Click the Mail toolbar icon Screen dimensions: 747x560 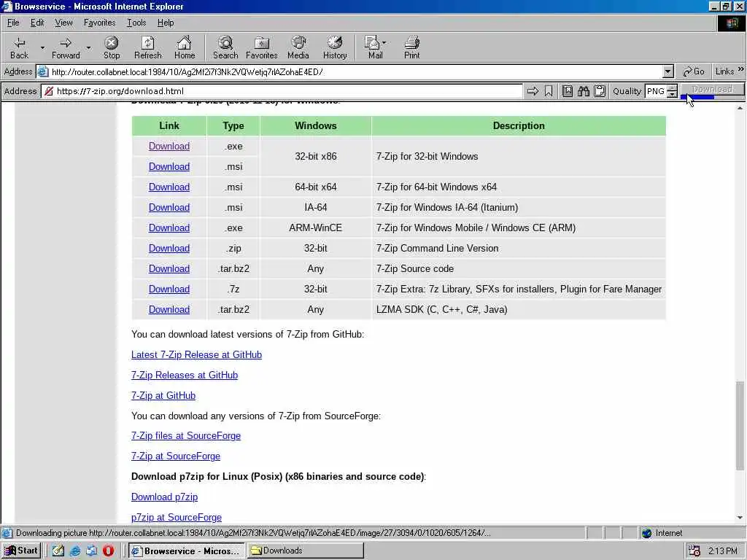pyautogui.click(x=373, y=47)
